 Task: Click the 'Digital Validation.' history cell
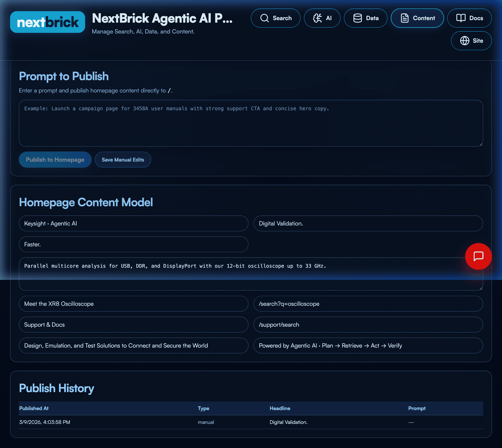tap(288, 422)
